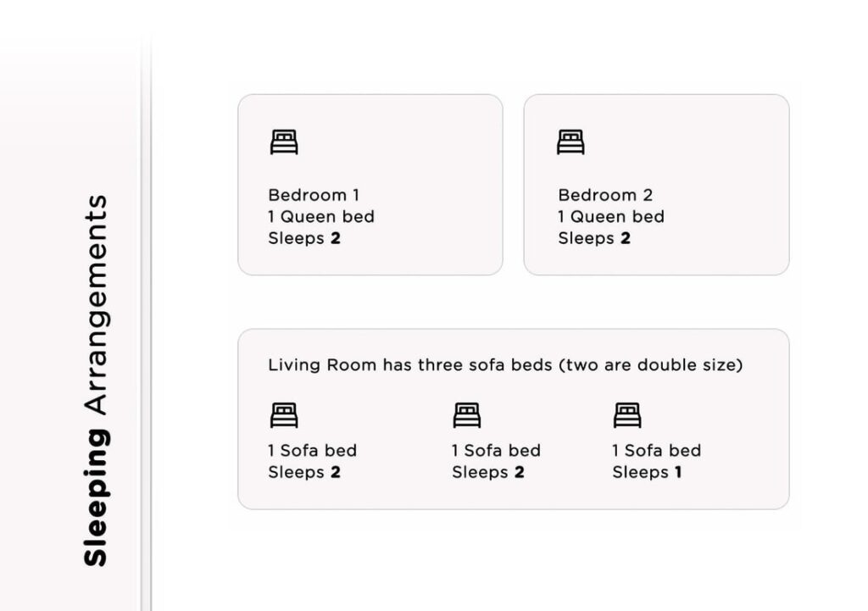Screen dimensions: 868x611
Task: Click the middle sofa bed icon
Action: click(467, 415)
